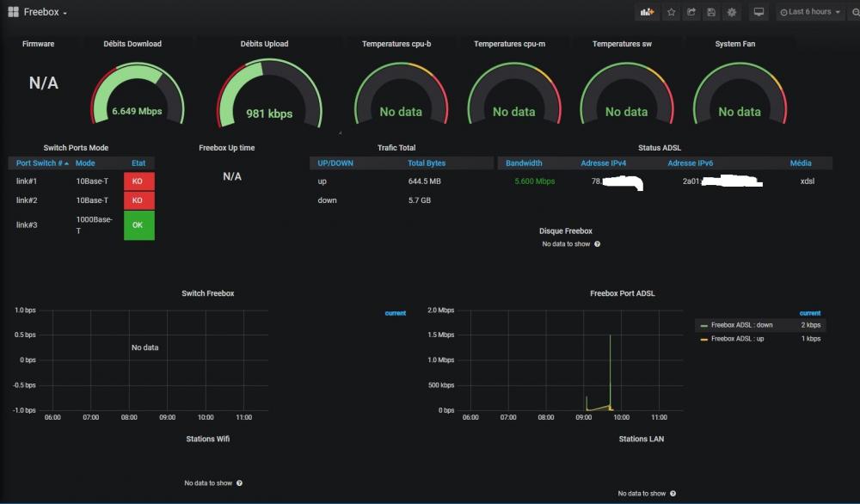Screen dimensions: 860x504
Task: Star this dashboard as favorite
Action: 672,12
